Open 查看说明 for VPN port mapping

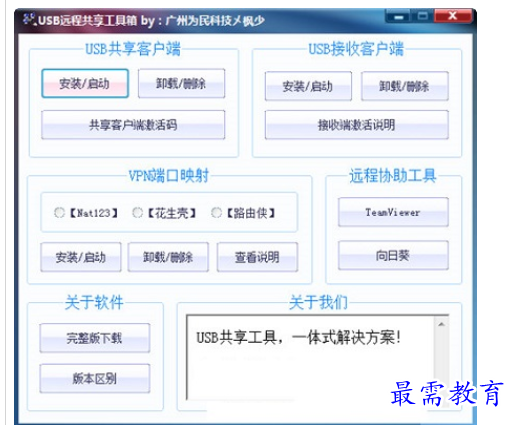[x=257, y=257]
